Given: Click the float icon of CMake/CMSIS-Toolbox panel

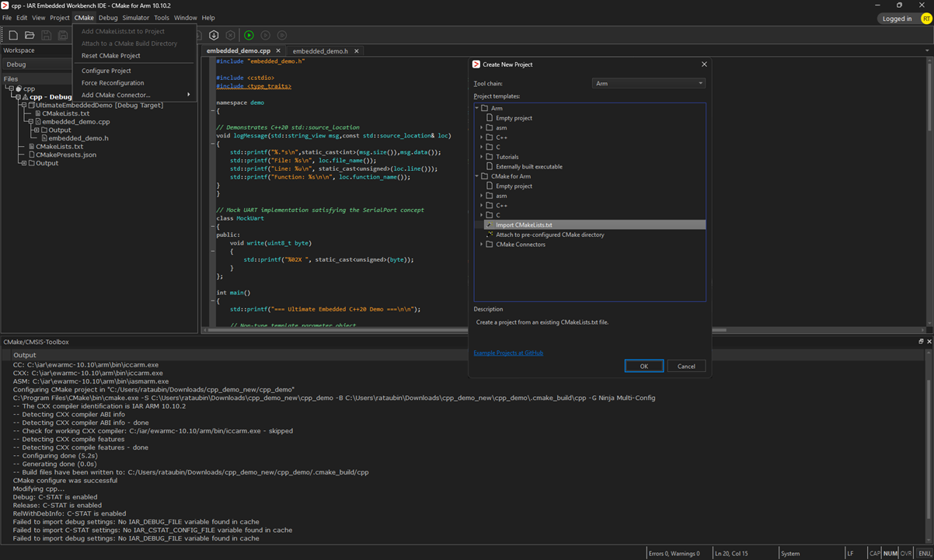Looking at the screenshot, I should tap(921, 342).
